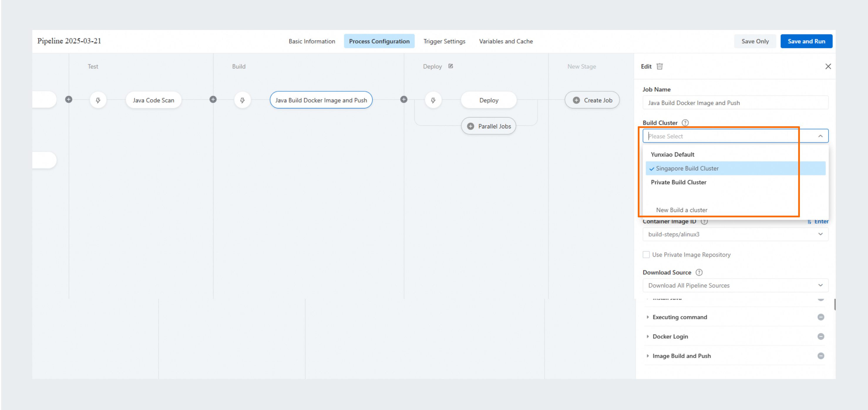Expand the Docker Login step
This screenshot has height=410, width=868.
[x=647, y=336]
